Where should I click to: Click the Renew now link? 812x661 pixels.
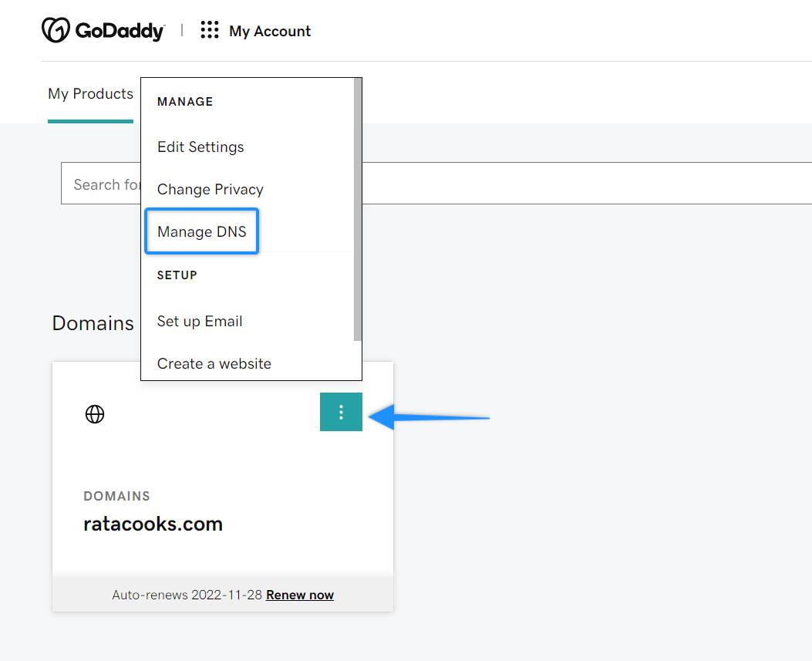(x=299, y=595)
